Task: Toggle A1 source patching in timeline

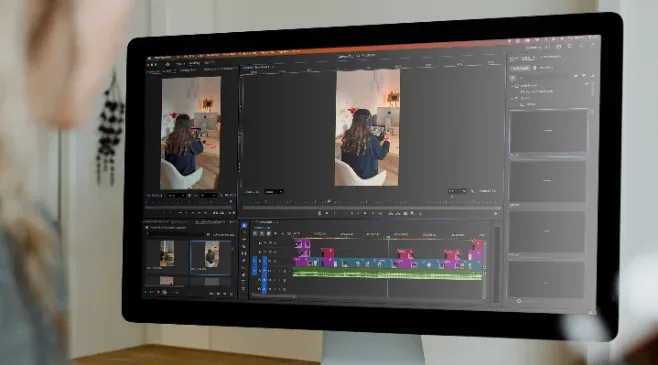Action: (254, 271)
